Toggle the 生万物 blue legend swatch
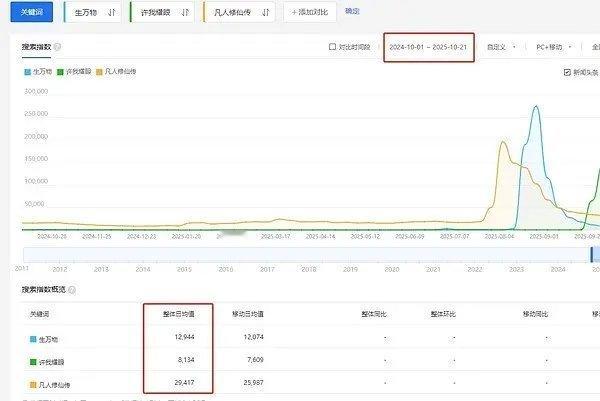This screenshot has width=600, height=401. [28, 72]
